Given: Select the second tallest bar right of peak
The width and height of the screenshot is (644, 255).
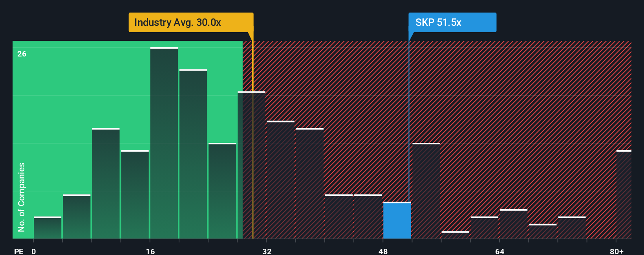Looking at the screenshot, I should click(x=193, y=154).
